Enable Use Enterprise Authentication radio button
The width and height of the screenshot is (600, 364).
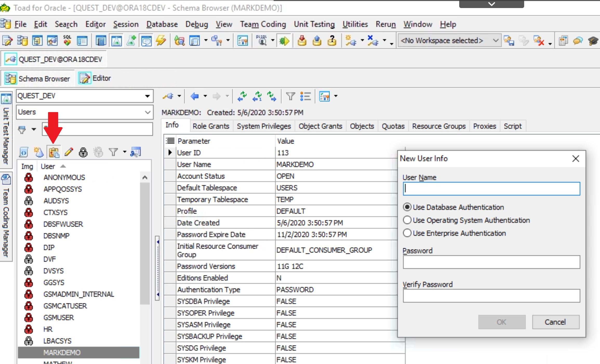(406, 233)
